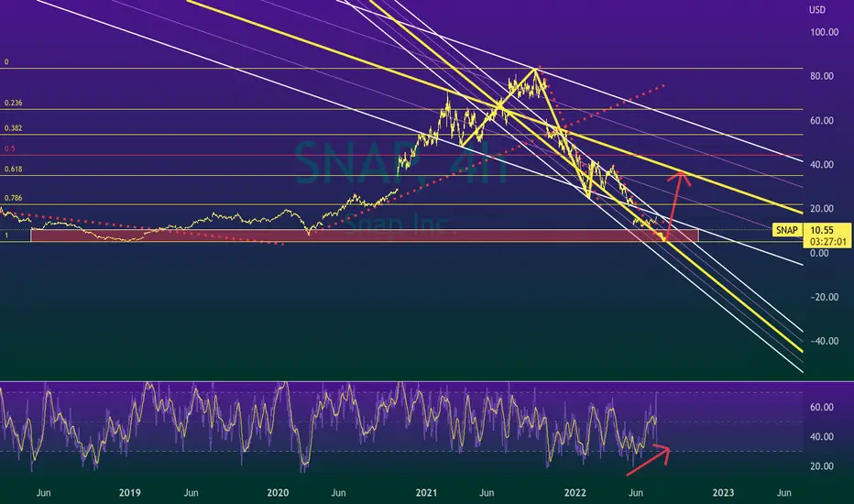Image resolution: width=854 pixels, height=504 pixels.
Task: Click the bar countdown timer 03:27:01
Action: coord(827,241)
